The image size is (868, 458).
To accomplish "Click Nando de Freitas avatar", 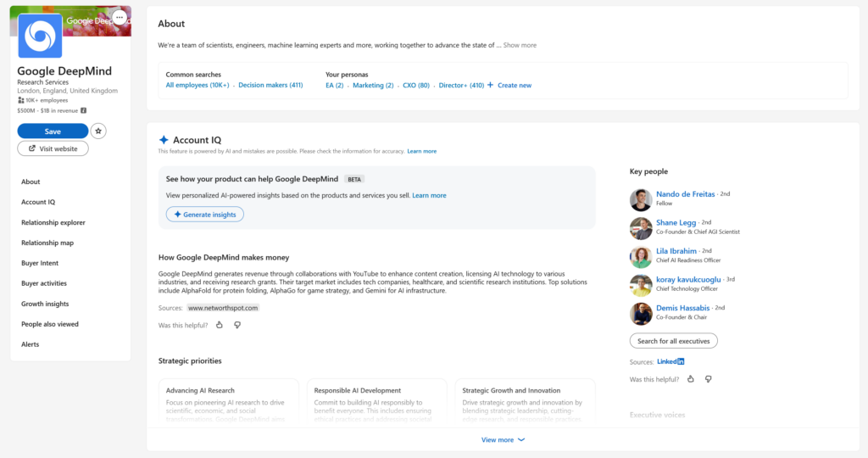I will coord(641,199).
